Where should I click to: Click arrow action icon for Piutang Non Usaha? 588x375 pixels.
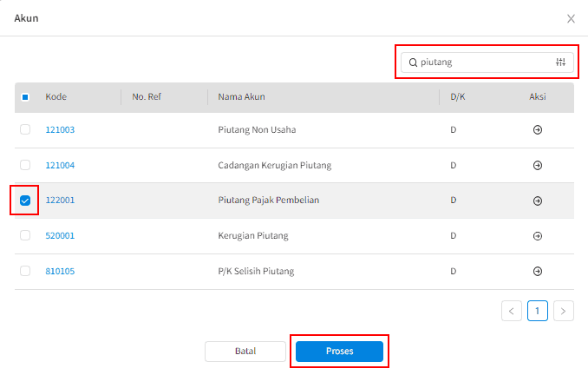[x=537, y=130]
